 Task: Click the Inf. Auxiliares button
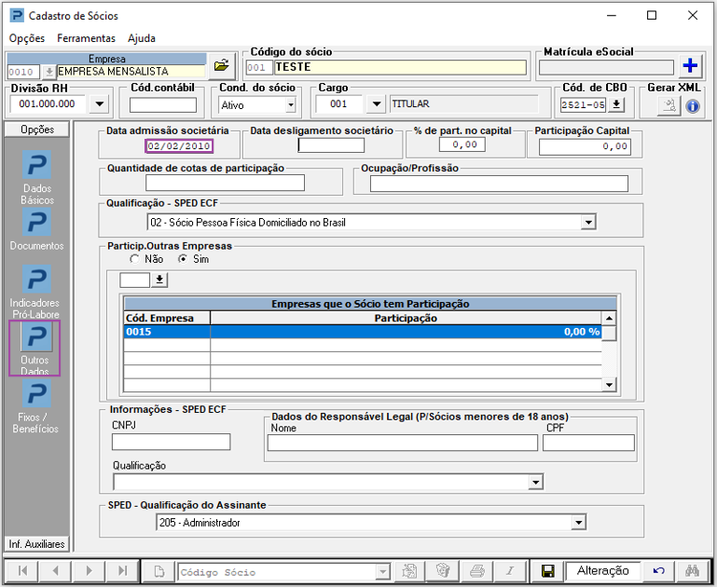click(37, 543)
